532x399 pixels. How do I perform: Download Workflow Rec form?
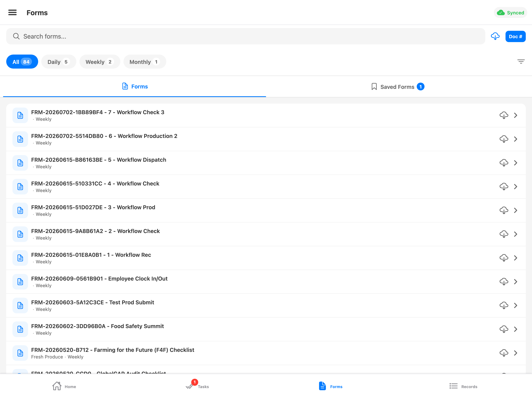[x=504, y=258]
